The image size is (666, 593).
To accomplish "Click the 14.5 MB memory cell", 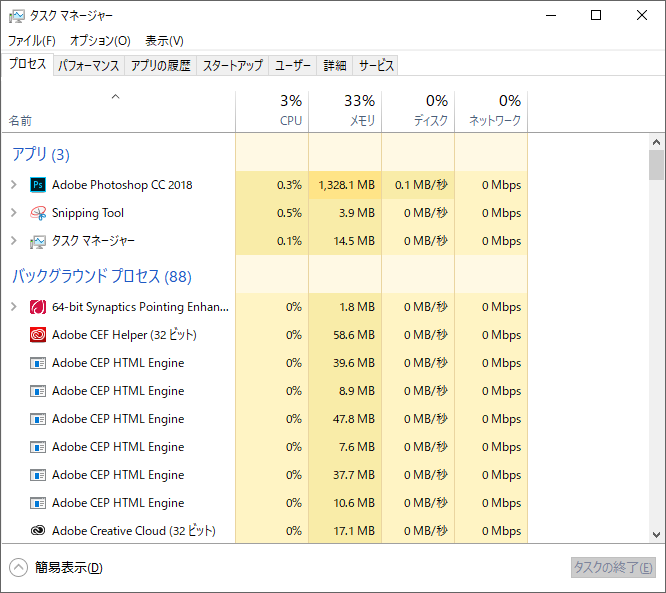I will tap(345, 241).
